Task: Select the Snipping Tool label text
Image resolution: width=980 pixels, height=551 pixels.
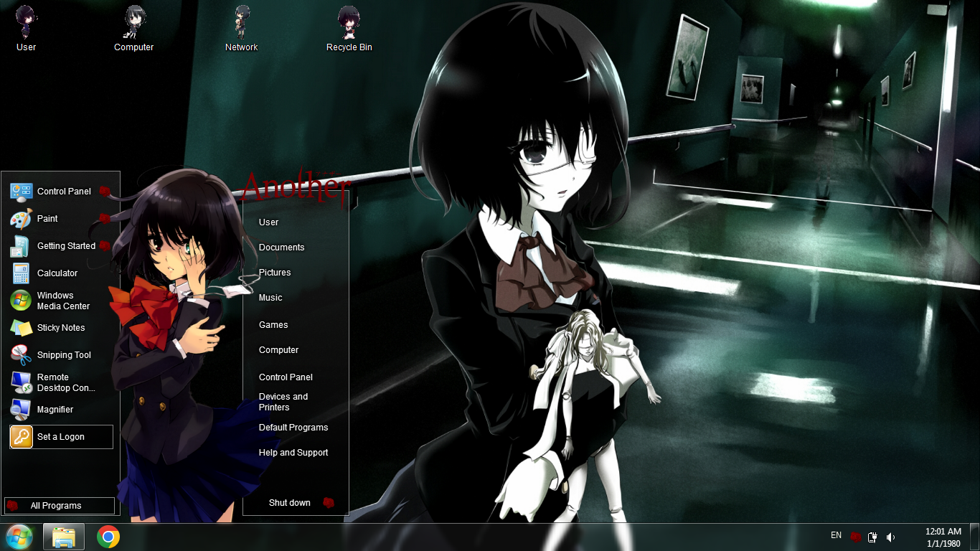Action: click(x=64, y=355)
